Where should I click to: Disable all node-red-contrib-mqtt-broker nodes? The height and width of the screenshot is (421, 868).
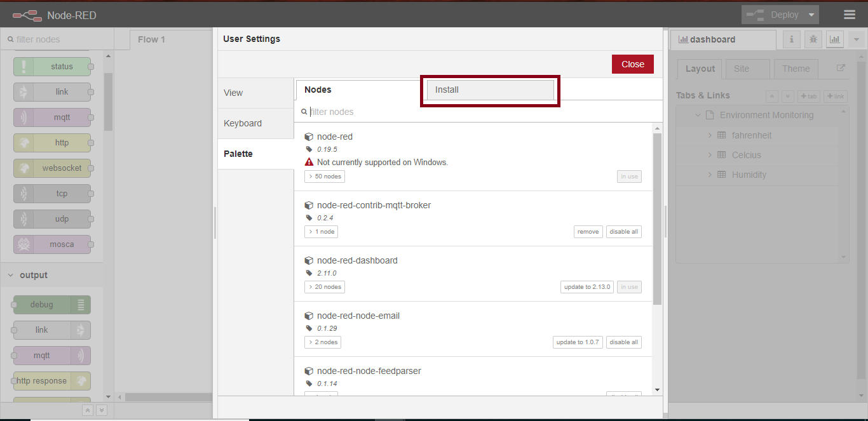(x=623, y=231)
